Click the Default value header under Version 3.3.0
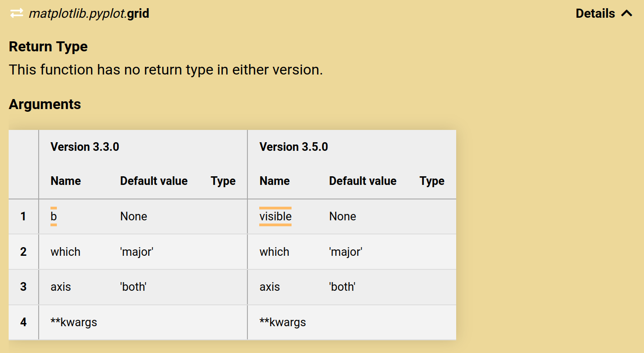 coord(154,181)
